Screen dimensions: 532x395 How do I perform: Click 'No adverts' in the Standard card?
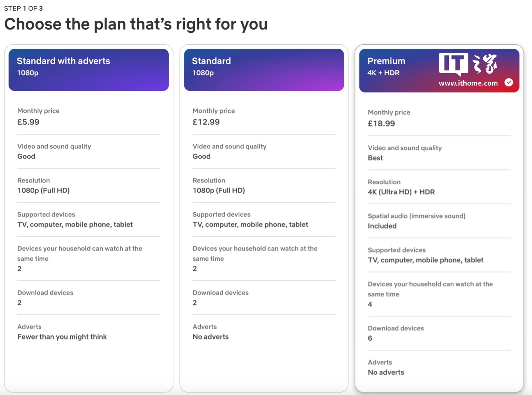tap(211, 337)
